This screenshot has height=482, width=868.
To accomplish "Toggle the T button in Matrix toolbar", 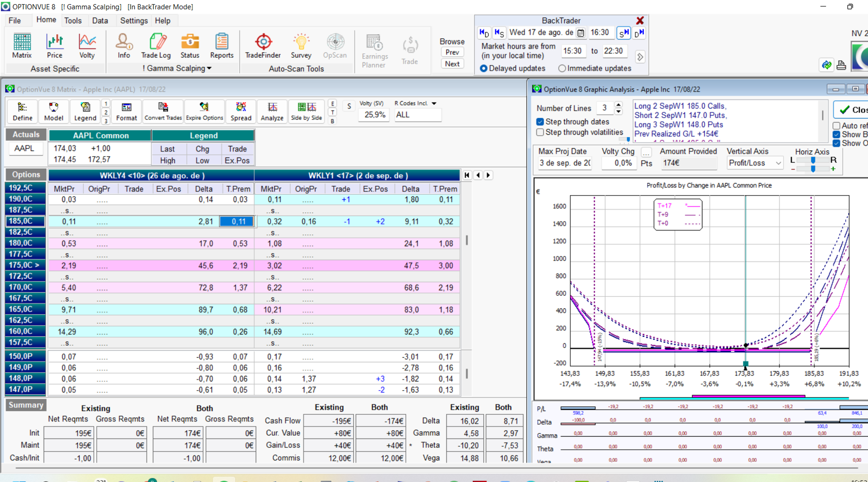I will tap(332, 112).
